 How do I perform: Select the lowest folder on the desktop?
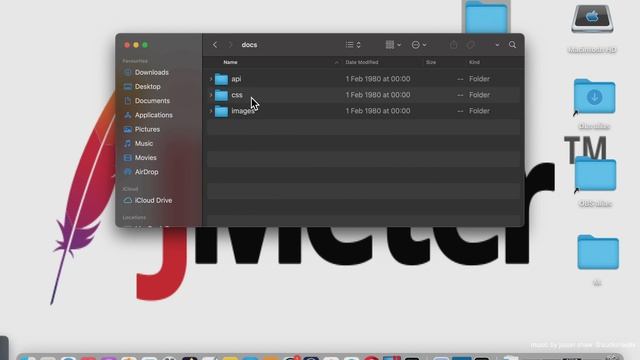[598, 252]
